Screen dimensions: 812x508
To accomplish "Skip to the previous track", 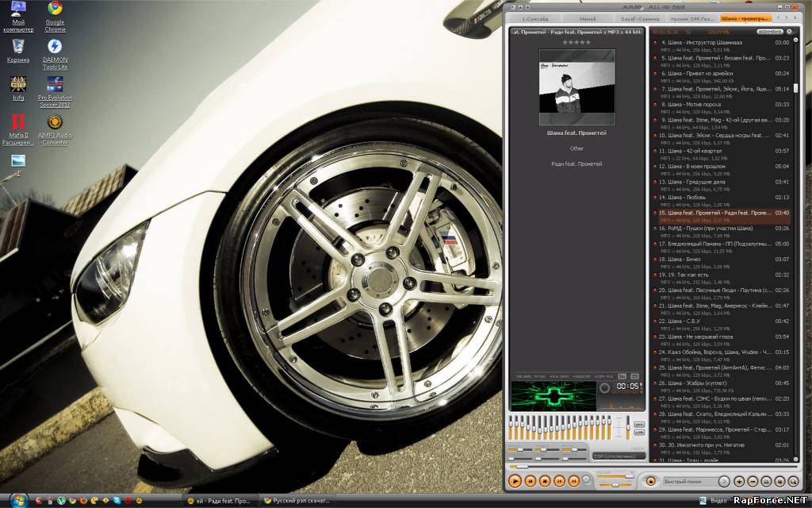I will click(x=559, y=481).
